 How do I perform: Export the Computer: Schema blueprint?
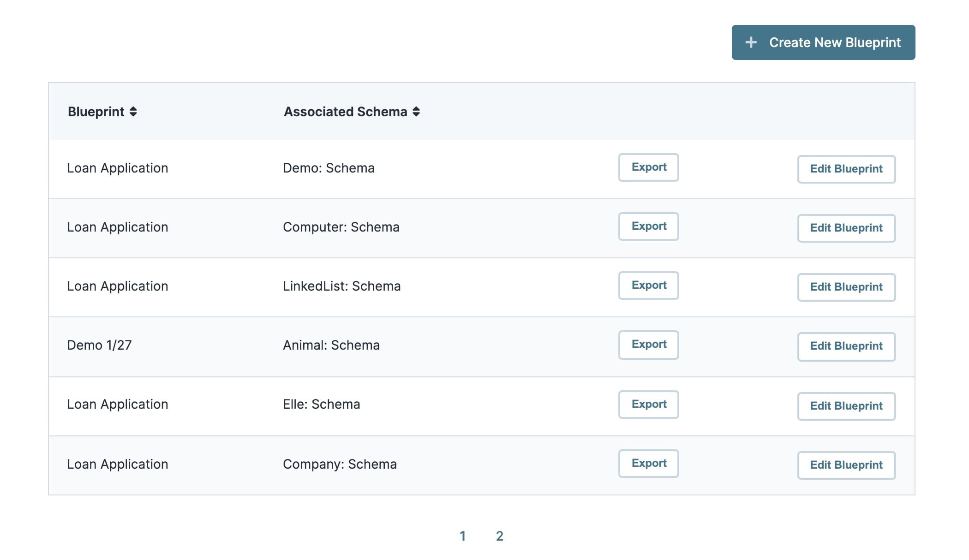[x=648, y=226]
